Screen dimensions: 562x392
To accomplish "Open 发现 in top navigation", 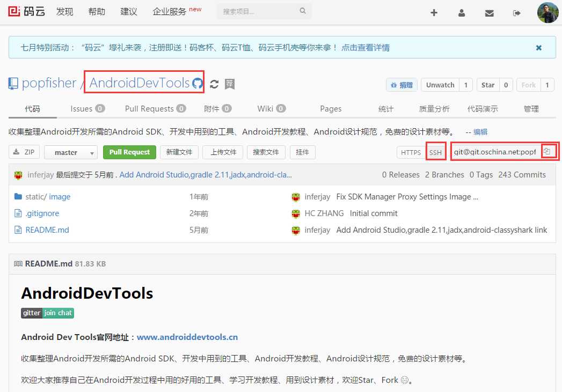I will [64, 12].
